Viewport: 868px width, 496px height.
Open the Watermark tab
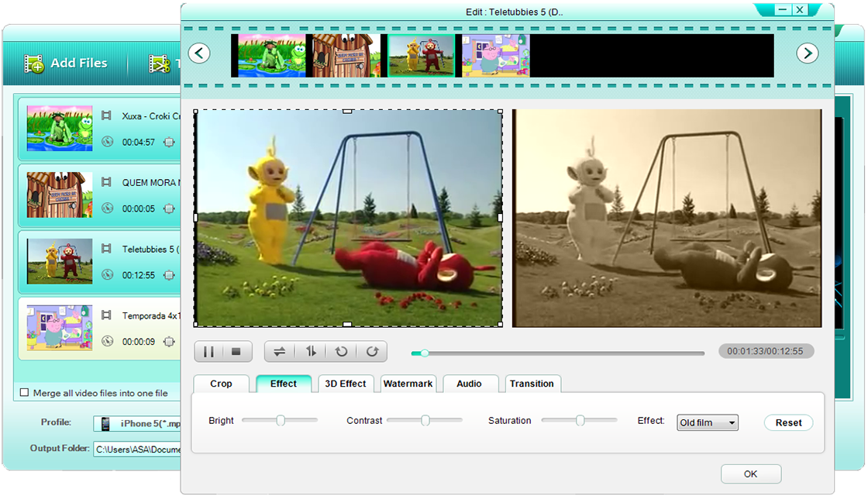pyautogui.click(x=408, y=384)
